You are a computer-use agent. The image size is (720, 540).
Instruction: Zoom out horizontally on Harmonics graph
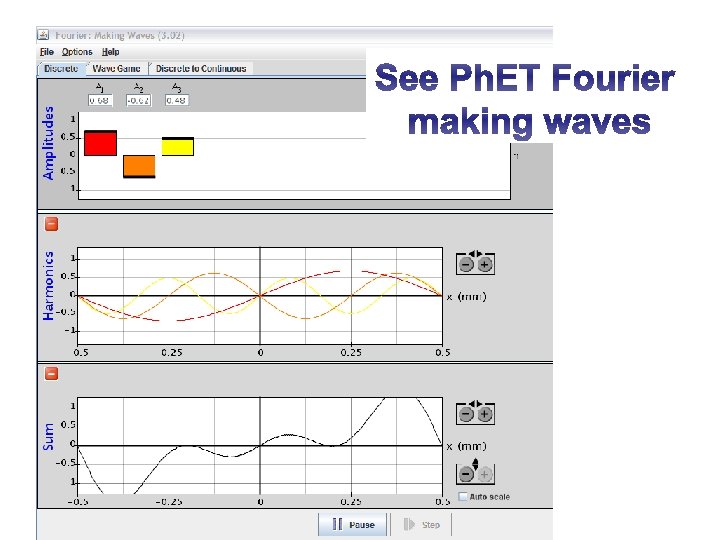(466, 264)
